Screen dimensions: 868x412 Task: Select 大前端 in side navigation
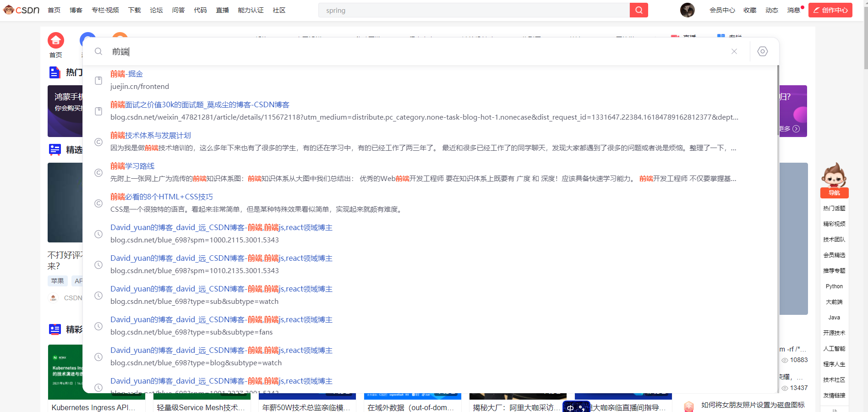[834, 302]
